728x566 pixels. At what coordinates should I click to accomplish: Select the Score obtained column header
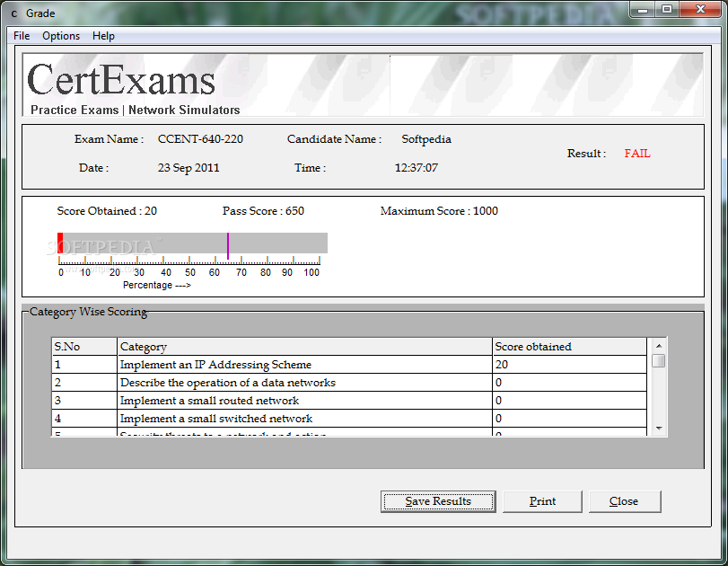570,347
